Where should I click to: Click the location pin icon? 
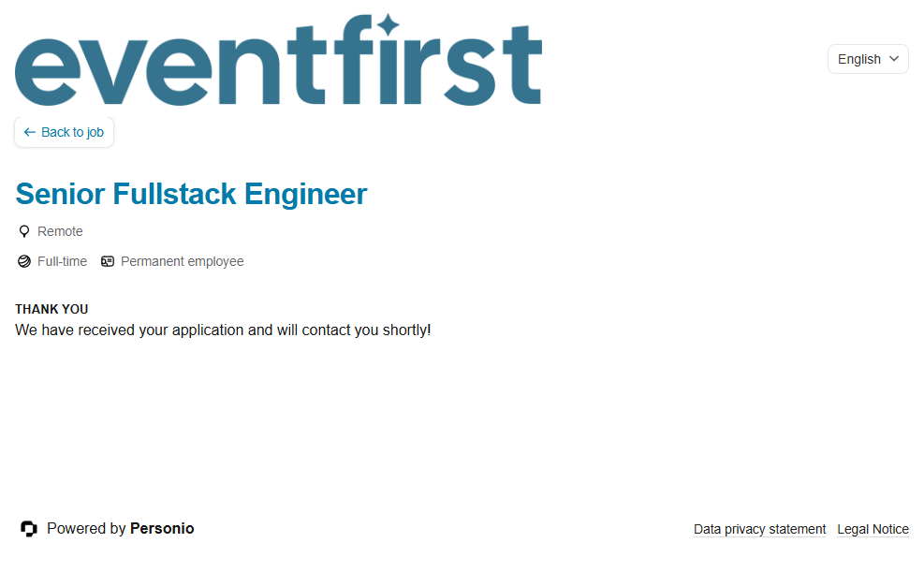pyautogui.click(x=24, y=231)
